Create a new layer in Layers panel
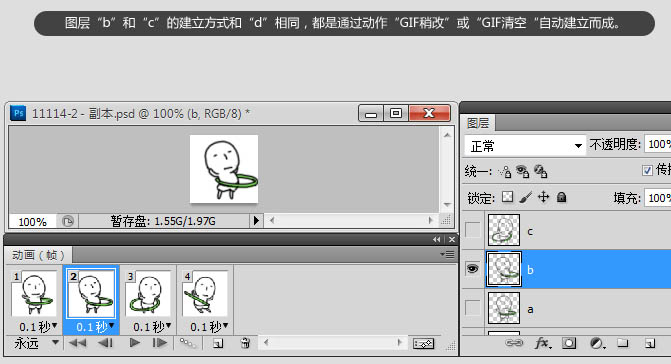This screenshot has height=364, width=671. click(650, 343)
